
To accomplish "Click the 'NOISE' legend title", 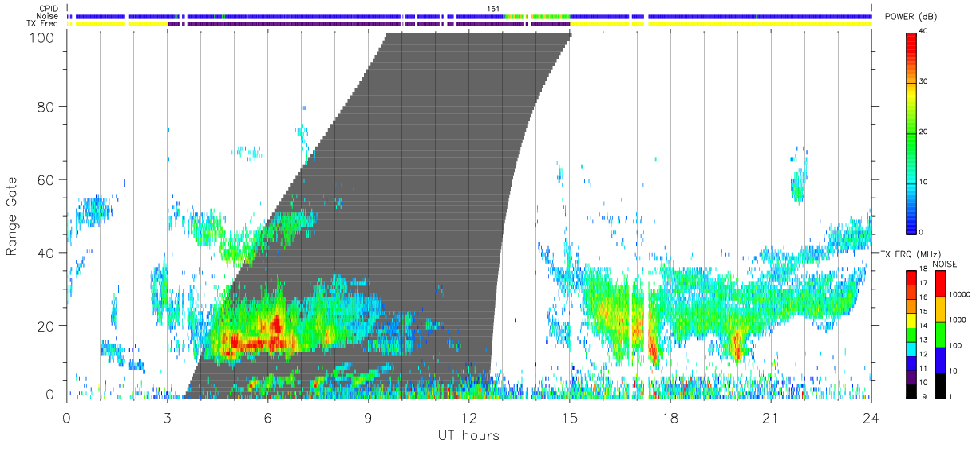I will click(946, 264).
